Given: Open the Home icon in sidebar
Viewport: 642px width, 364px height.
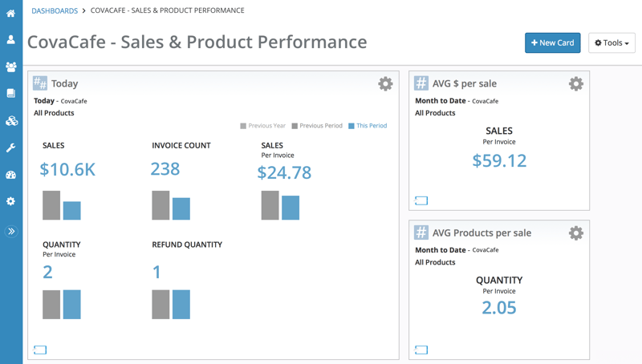Looking at the screenshot, I should 11,13.
